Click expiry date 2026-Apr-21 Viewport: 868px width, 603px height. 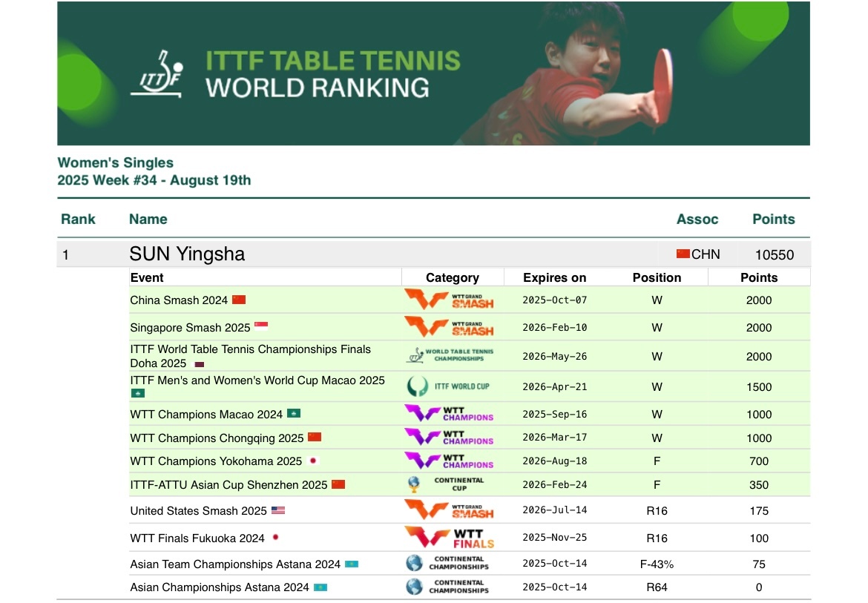pyautogui.click(x=554, y=386)
